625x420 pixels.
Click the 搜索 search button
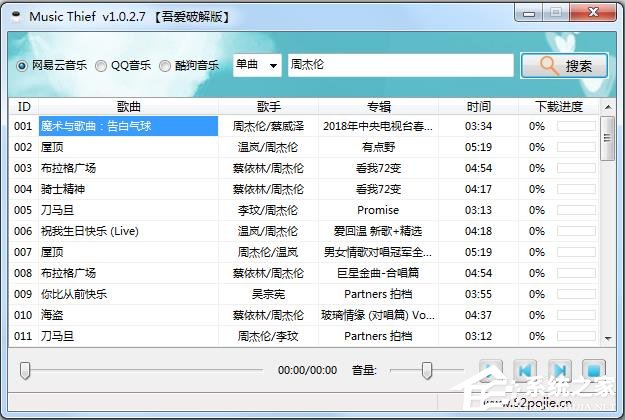click(564, 65)
